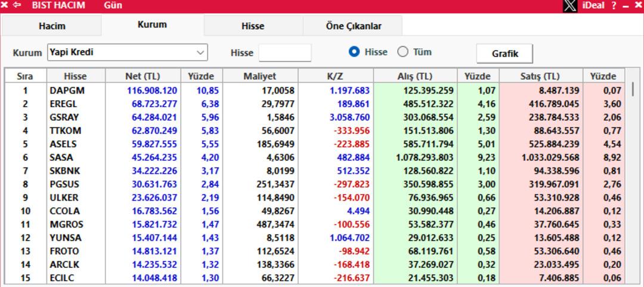Select the GSRAY stock row
The image size is (644, 287).
315,117
